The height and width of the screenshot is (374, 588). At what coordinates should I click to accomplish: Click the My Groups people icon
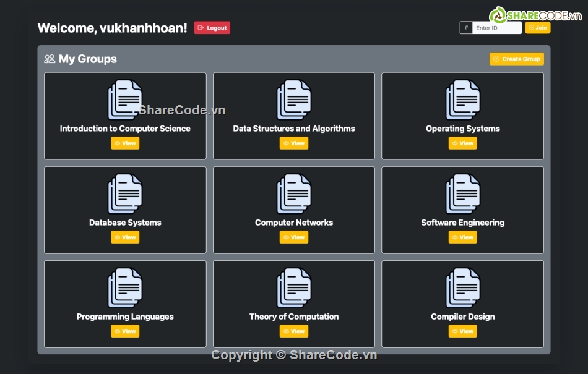point(50,59)
